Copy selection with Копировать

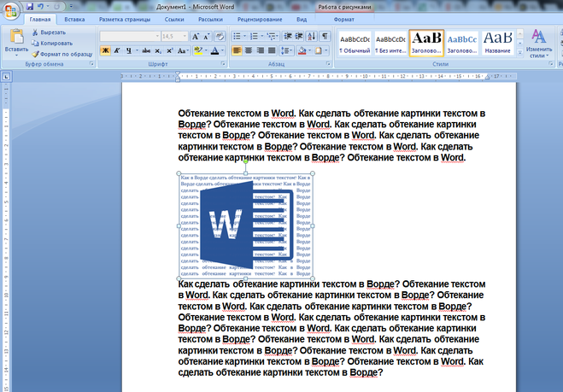[x=52, y=43]
